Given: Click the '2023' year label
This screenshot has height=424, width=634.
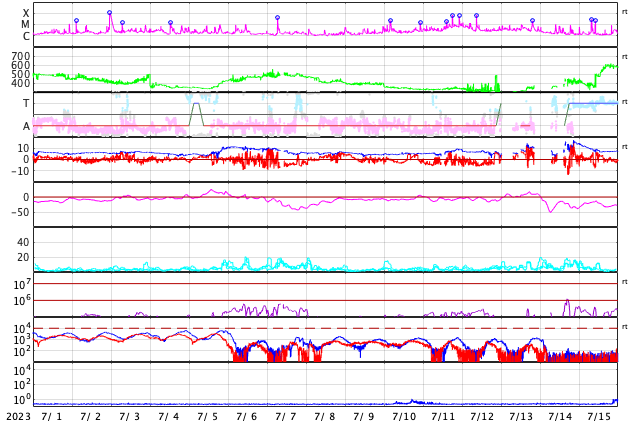Looking at the screenshot, I should tap(19, 417).
